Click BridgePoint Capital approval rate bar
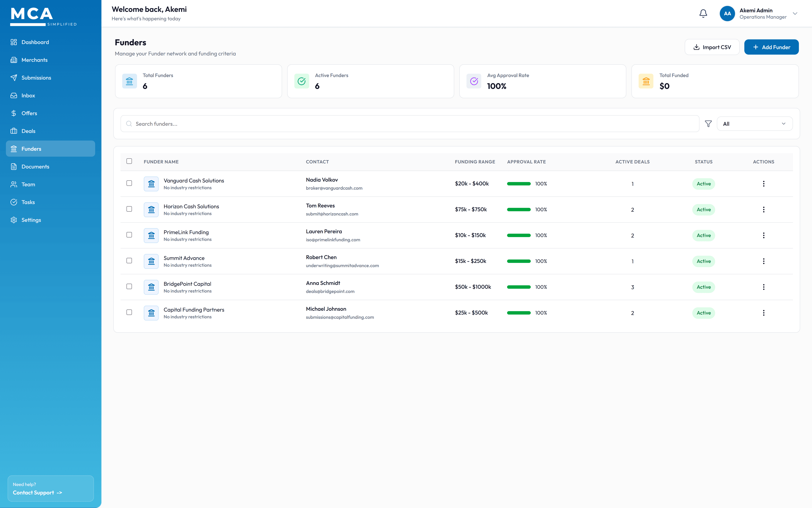This screenshot has width=812, height=508. pyautogui.click(x=519, y=287)
